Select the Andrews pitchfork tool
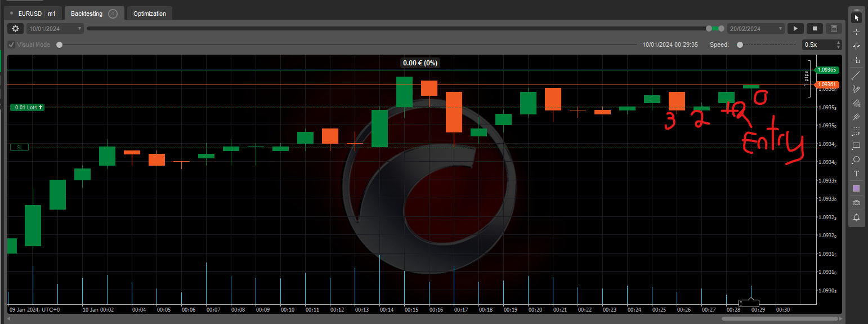 pos(856,117)
